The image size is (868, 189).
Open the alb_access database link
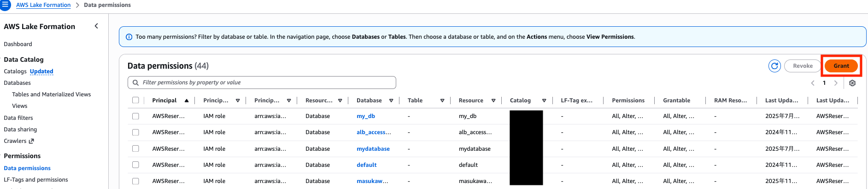click(374, 132)
